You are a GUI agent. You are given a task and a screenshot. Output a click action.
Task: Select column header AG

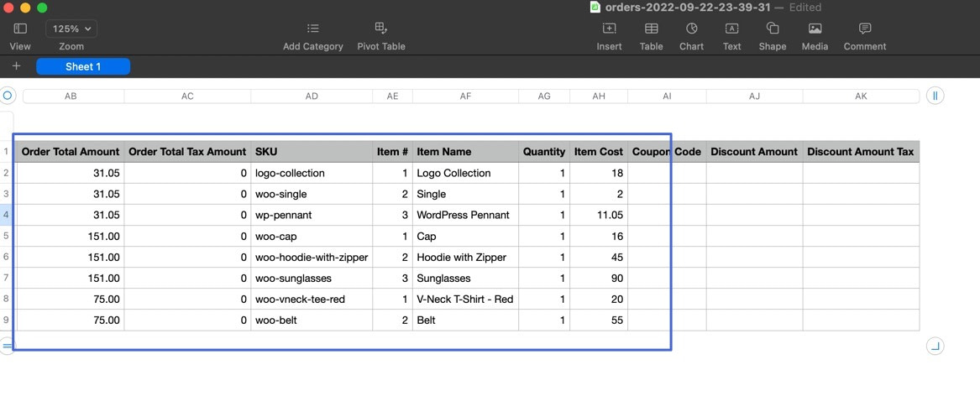[x=544, y=96]
